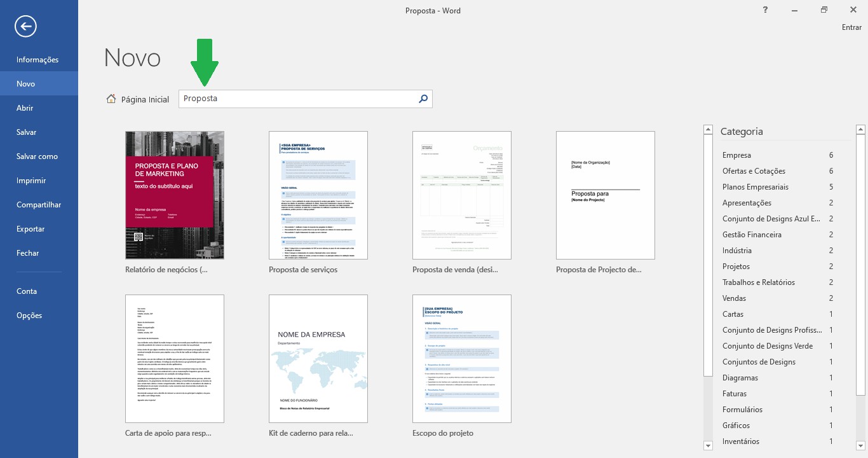Choose Salvar como in the sidebar

click(x=39, y=156)
